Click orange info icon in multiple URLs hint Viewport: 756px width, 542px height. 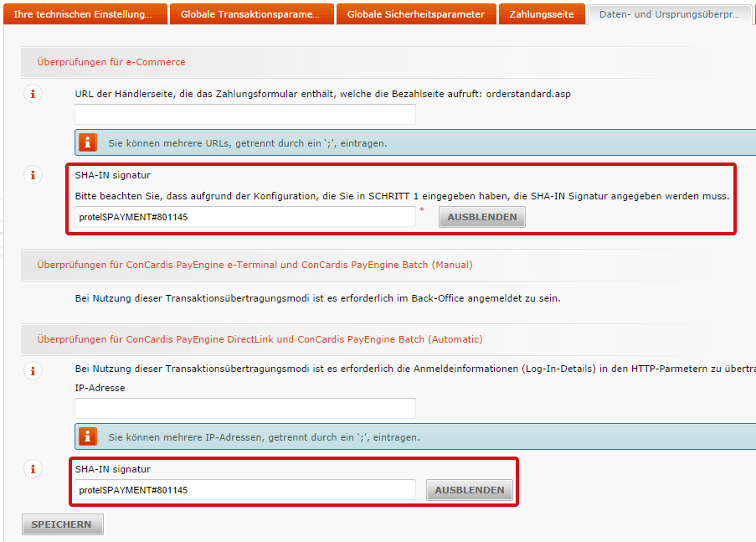click(x=87, y=142)
